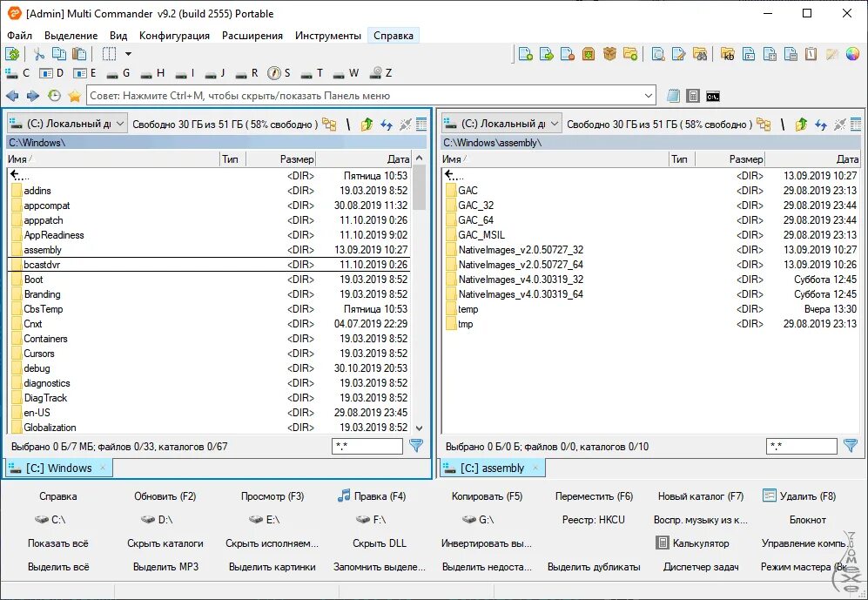Click left panel go up folder icon
This screenshot has height=600, width=868.
(367, 125)
